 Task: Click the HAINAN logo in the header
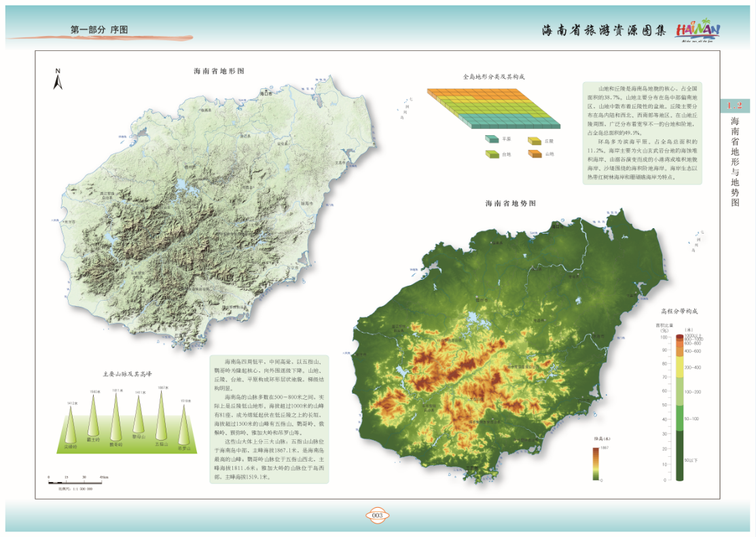(x=698, y=31)
